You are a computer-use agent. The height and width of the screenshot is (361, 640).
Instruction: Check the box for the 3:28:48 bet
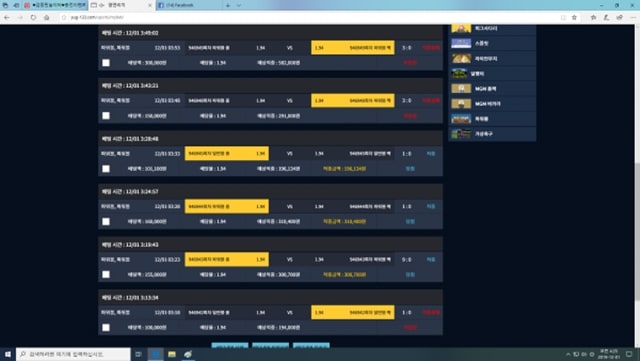106,169
